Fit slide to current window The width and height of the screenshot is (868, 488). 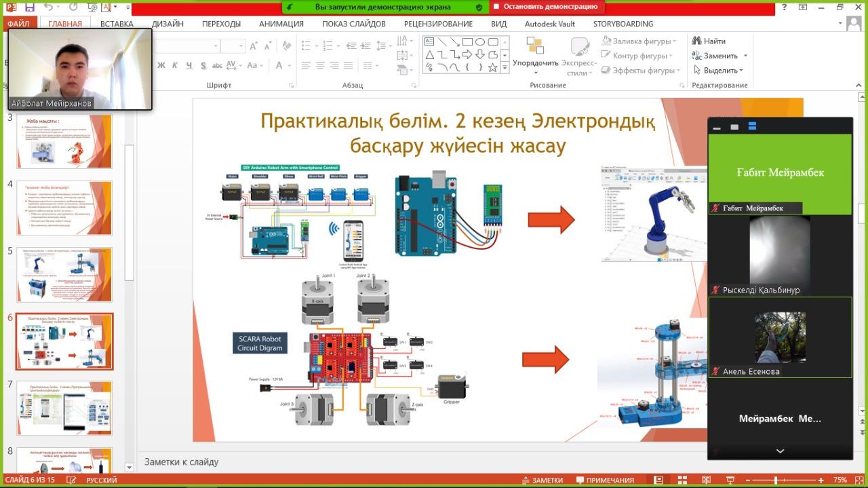point(859,480)
